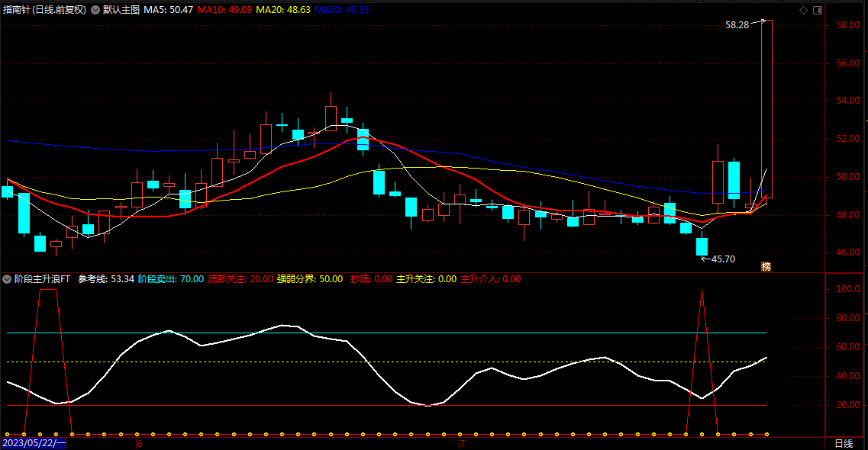Click the 主升关注: 0.00 label
The image size is (868, 450).
[x=426, y=279]
